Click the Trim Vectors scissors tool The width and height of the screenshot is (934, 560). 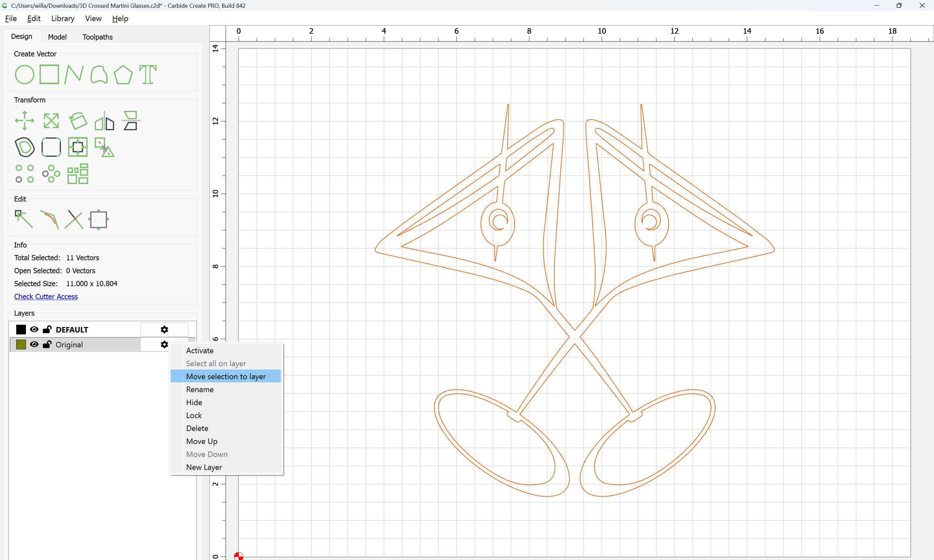[74, 219]
